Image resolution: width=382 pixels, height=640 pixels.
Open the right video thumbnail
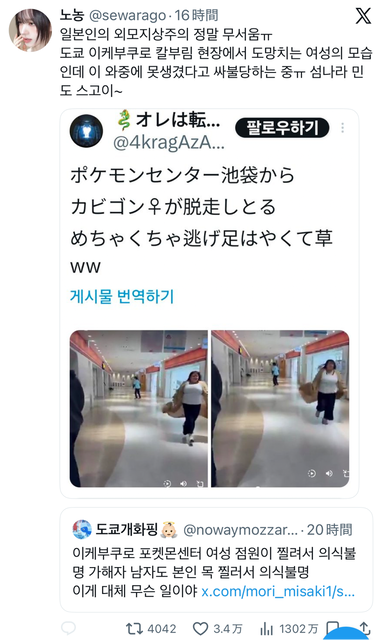(x=280, y=409)
